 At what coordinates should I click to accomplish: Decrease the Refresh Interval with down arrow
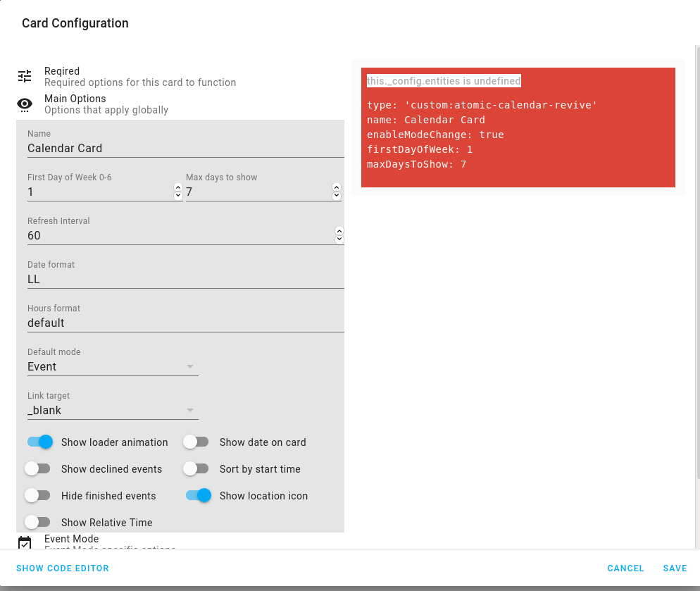click(x=339, y=239)
